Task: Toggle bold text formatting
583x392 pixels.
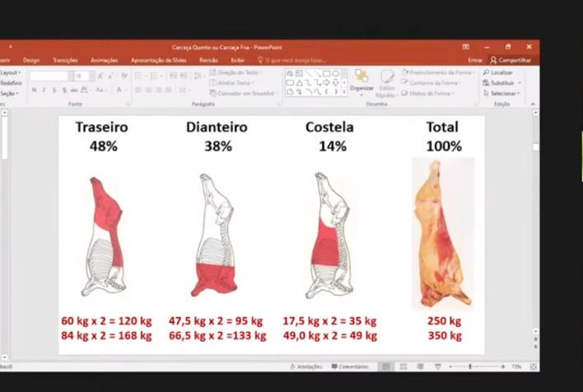Action: pos(34,90)
